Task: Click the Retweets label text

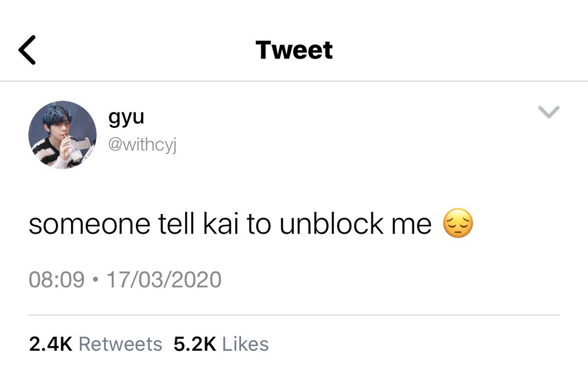Action: (120, 344)
